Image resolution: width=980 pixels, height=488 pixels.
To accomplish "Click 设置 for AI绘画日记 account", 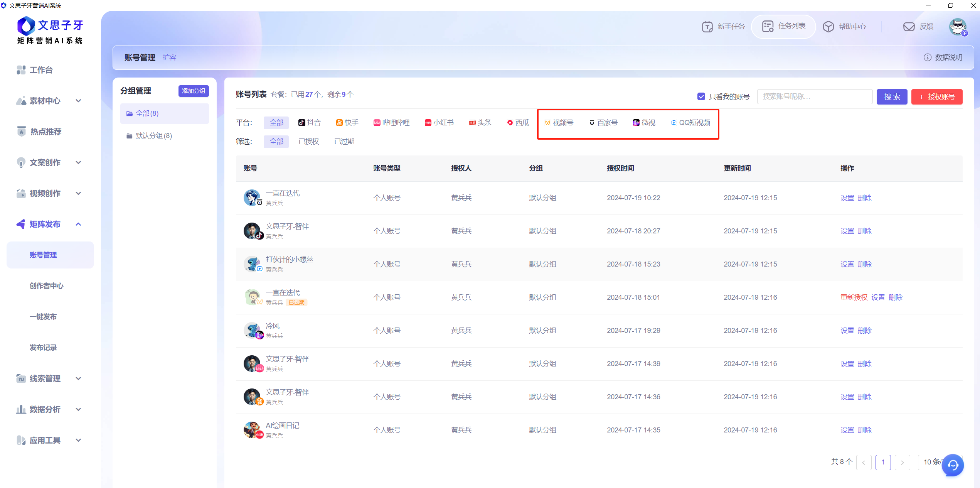I will (847, 430).
